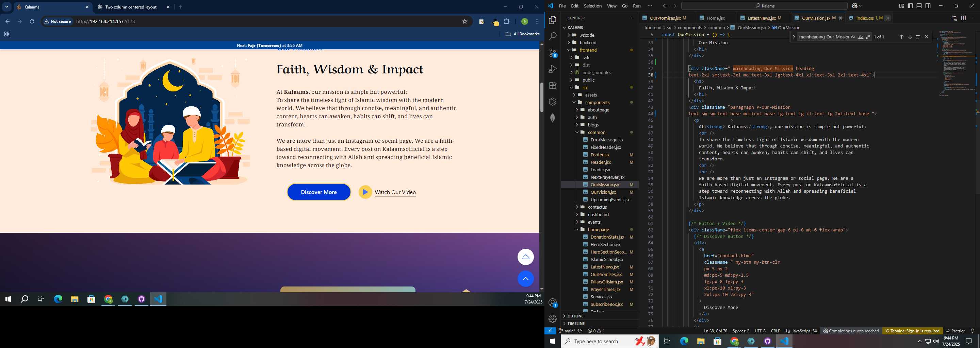Click the Chrome address bar URL
Image resolution: width=980 pixels, height=348 pixels.
106,22
